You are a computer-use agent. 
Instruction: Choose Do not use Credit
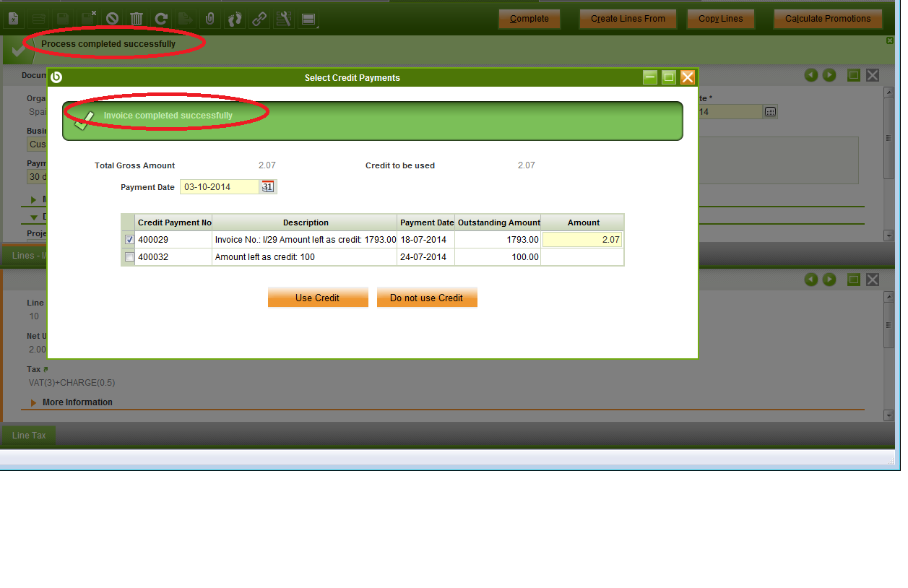[x=427, y=298]
